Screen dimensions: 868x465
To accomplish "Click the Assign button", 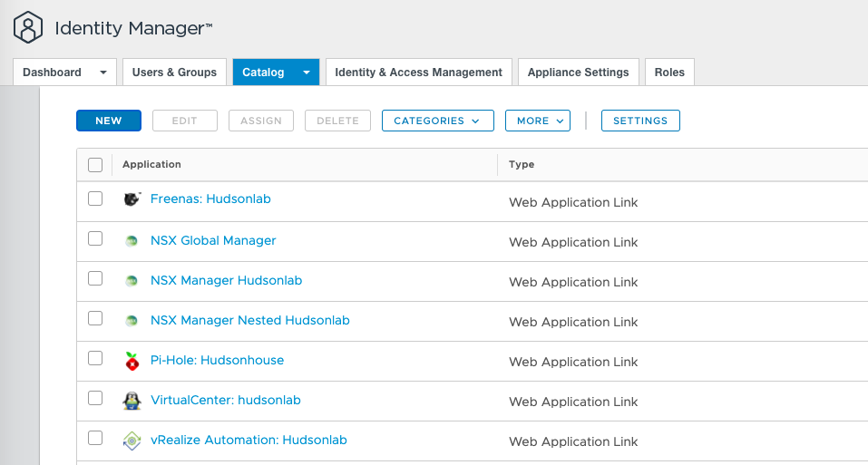I will point(261,121).
